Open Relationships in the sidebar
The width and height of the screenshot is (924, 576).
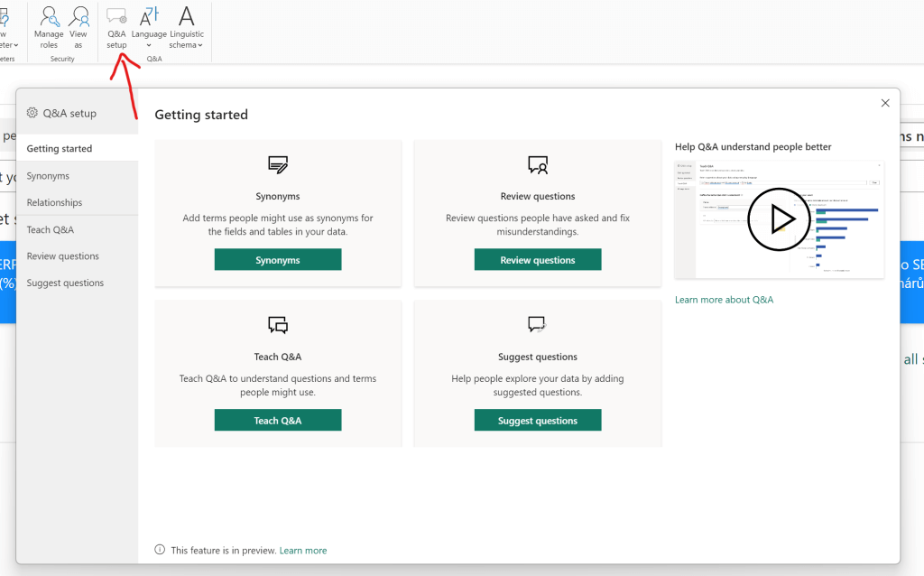[54, 202]
